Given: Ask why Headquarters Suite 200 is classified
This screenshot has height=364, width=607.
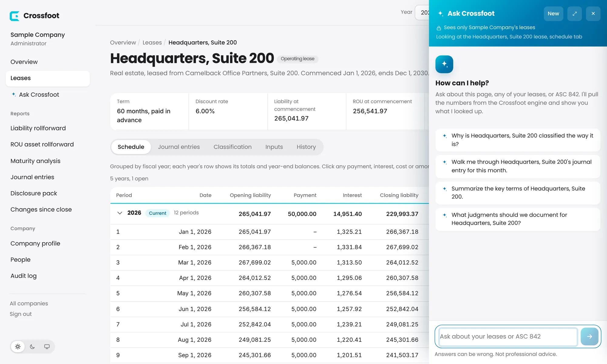Looking at the screenshot, I should click(518, 140).
